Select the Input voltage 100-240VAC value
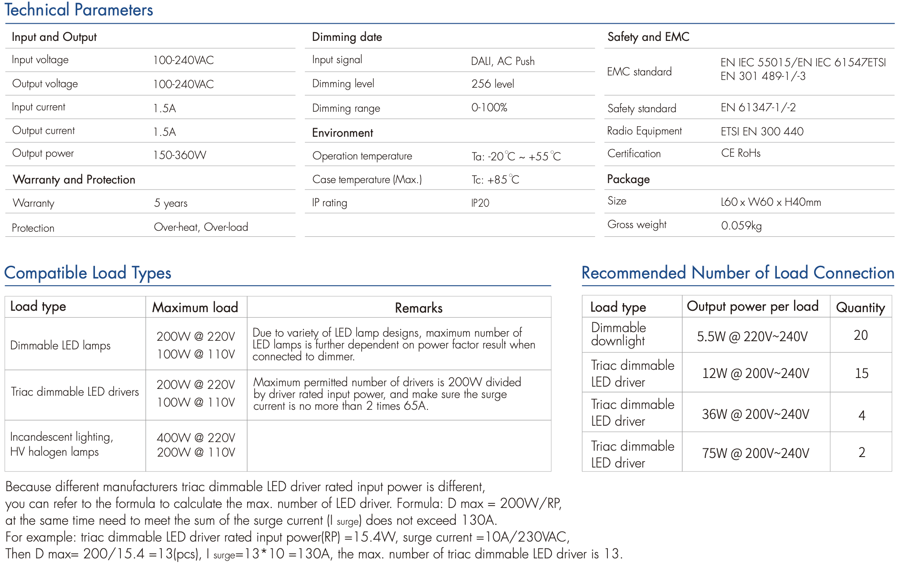The height and width of the screenshot is (567, 924). [x=183, y=60]
